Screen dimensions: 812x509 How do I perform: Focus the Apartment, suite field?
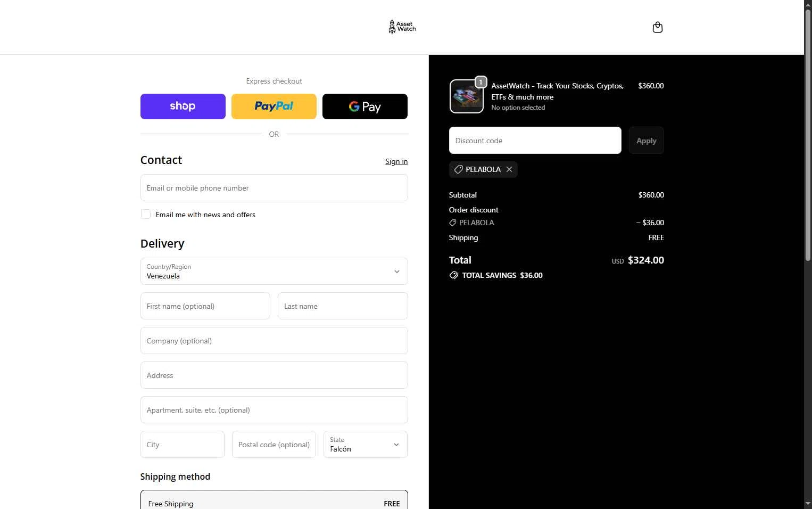274,410
